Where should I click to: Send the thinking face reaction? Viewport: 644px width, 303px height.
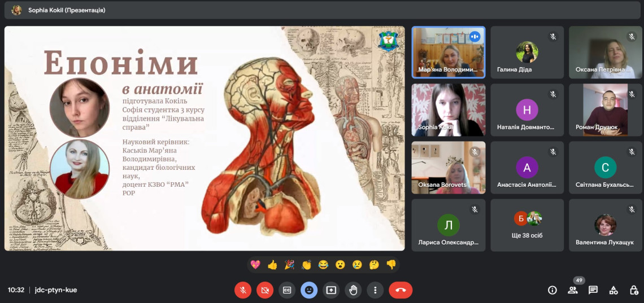pyautogui.click(x=374, y=265)
